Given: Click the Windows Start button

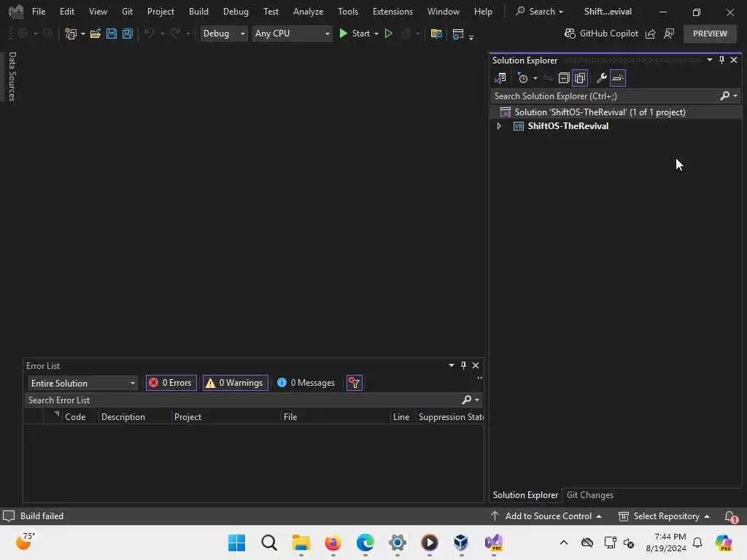Looking at the screenshot, I should point(237,542).
